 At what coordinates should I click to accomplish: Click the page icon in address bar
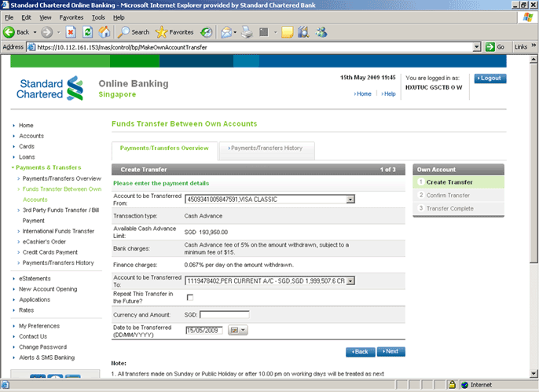pos(31,47)
